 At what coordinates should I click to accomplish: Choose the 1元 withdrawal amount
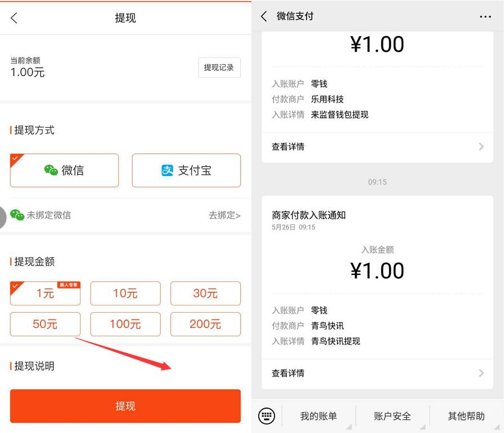[x=46, y=294]
